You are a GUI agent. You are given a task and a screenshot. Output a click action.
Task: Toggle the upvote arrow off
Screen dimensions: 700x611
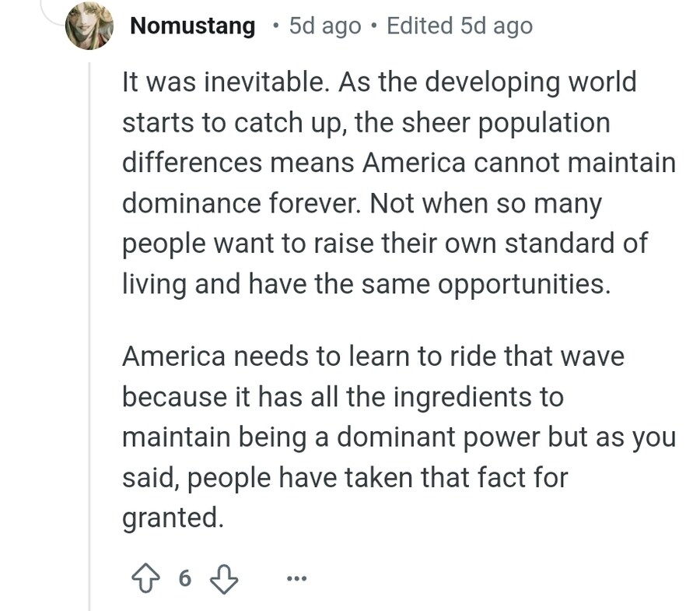[145, 578]
